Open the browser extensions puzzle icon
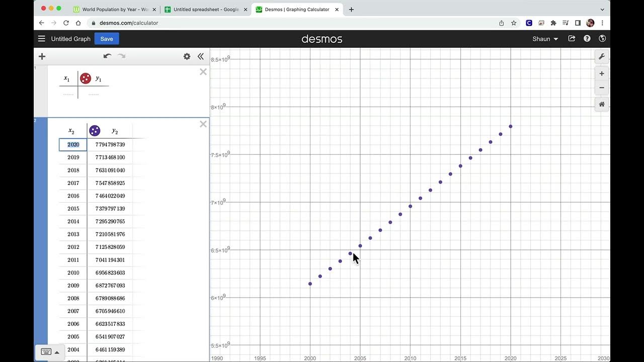644x362 pixels. click(x=553, y=23)
